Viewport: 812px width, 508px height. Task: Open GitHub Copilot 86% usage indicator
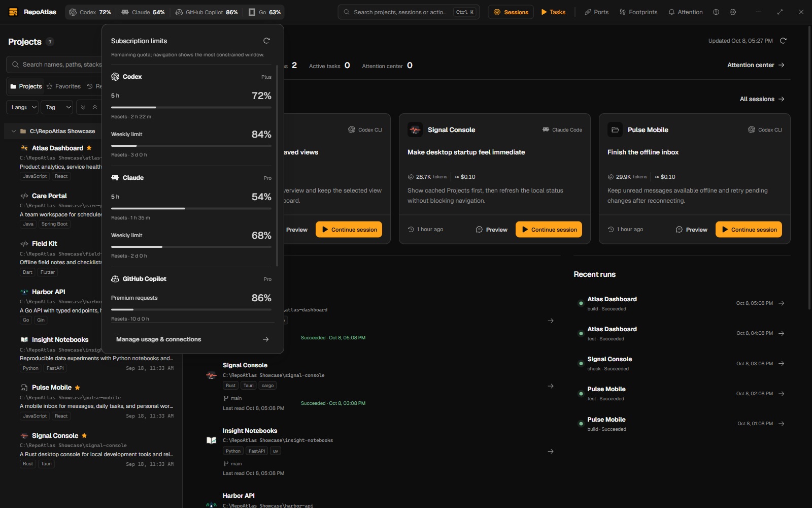click(x=207, y=12)
